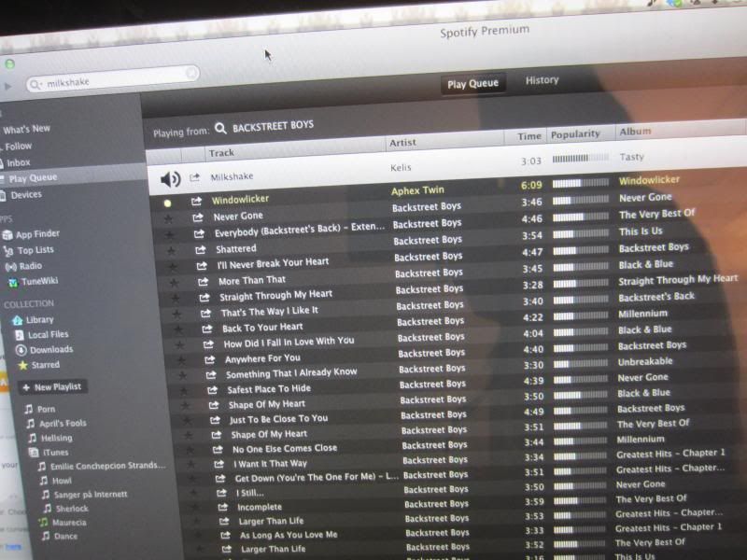Screen dimensions: 747x560
Task: Open the Sherlock playlist
Action: tap(65, 509)
